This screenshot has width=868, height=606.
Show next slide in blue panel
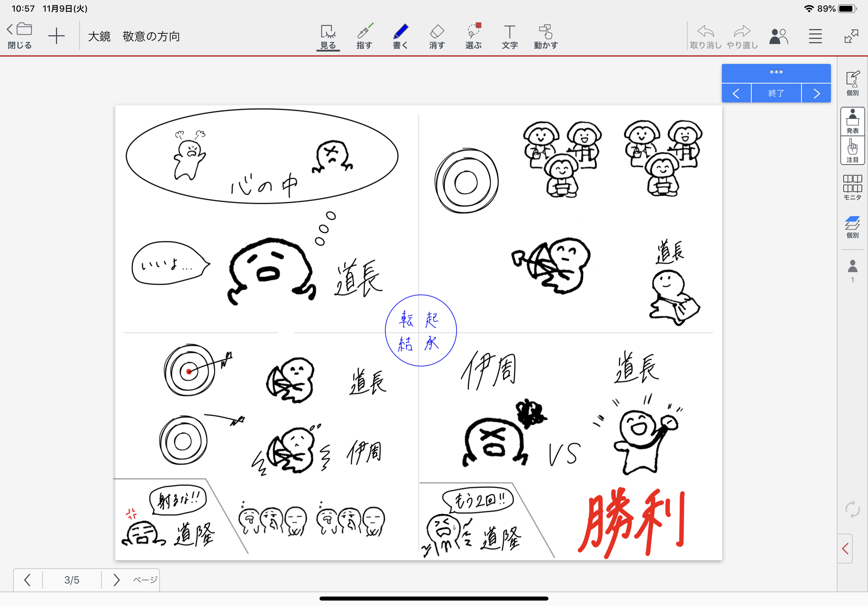[x=816, y=93]
